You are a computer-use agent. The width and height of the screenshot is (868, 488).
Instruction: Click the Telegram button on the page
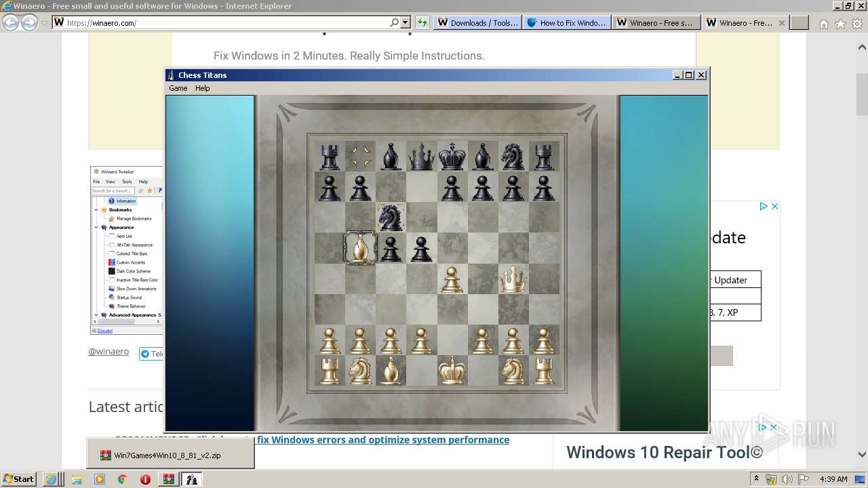(x=151, y=354)
